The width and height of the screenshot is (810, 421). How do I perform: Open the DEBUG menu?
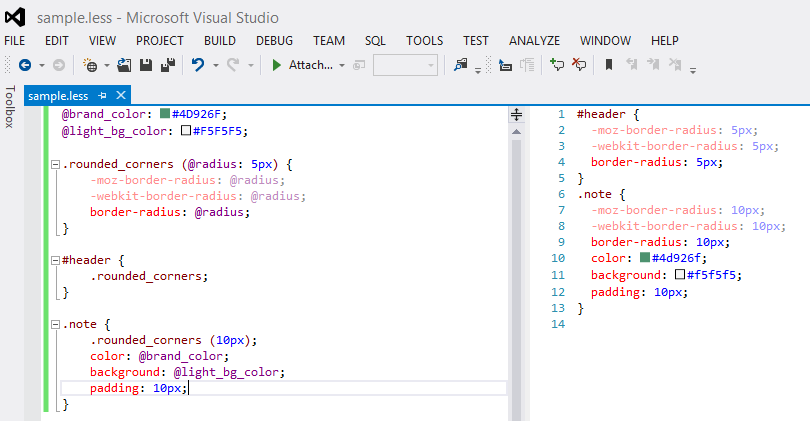click(274, 41)
